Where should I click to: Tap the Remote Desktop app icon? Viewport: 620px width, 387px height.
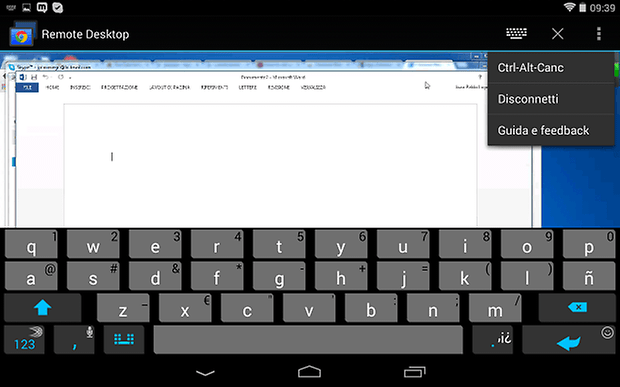[22, 34]
